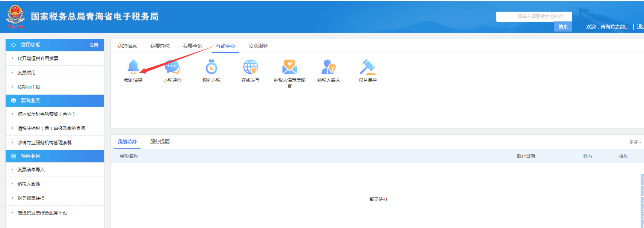The width and height of the screenshot is (644, 228).
Task: Open 按期应申报 in sidebar
Action: click(x=29, y=87)
